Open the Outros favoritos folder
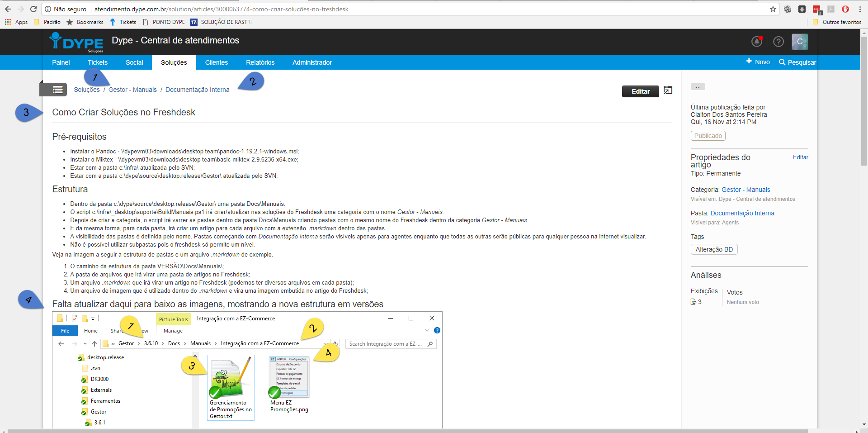 837,22
